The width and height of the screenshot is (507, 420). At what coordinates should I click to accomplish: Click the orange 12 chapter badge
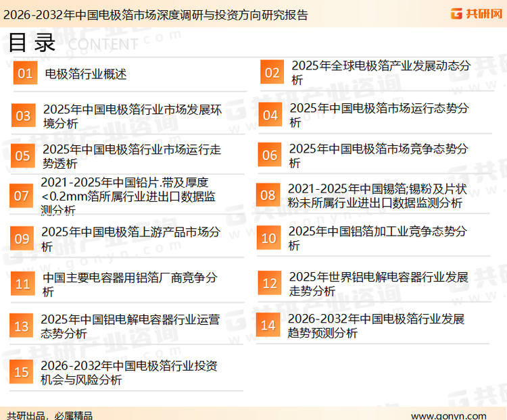[270, 283]
